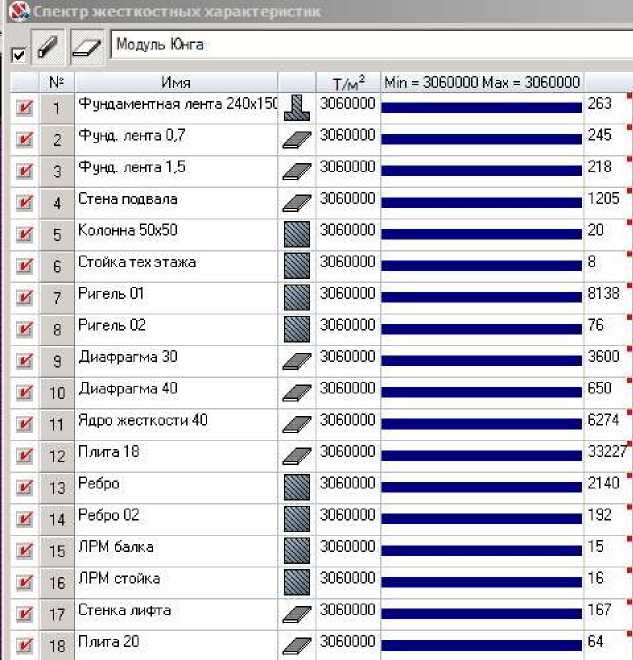Toggle checkbox for ЛРМ балка
Image resolution: width=633 pixels, height=660 pixels.
pos(24,550)
